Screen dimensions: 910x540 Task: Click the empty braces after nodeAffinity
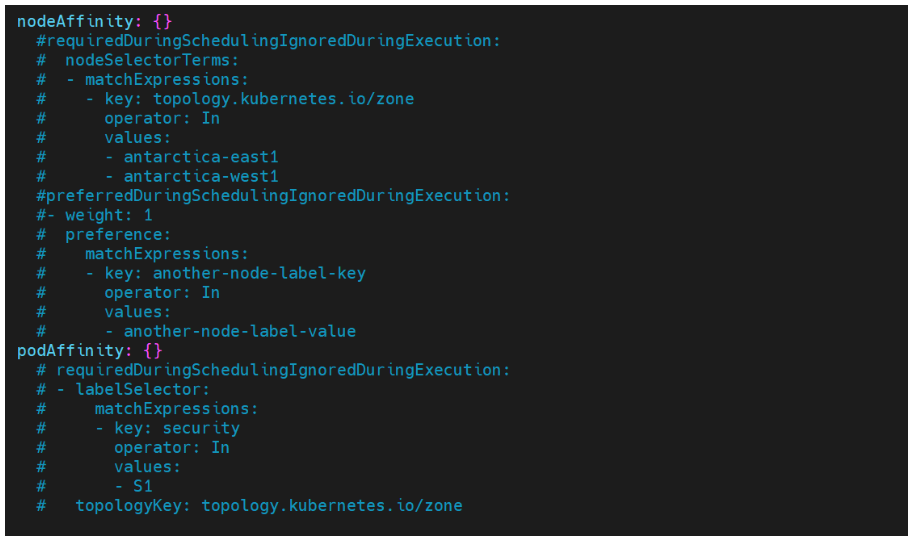tap(162, 21)
